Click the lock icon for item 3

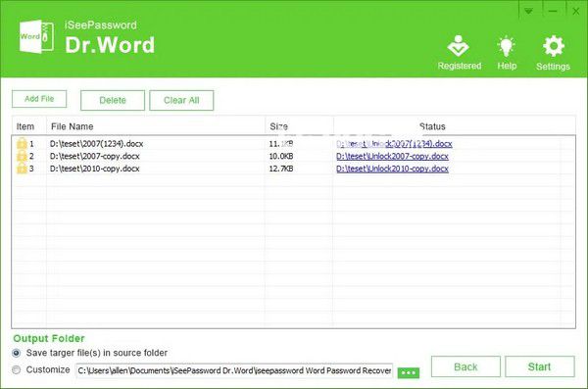coord(22,169)
